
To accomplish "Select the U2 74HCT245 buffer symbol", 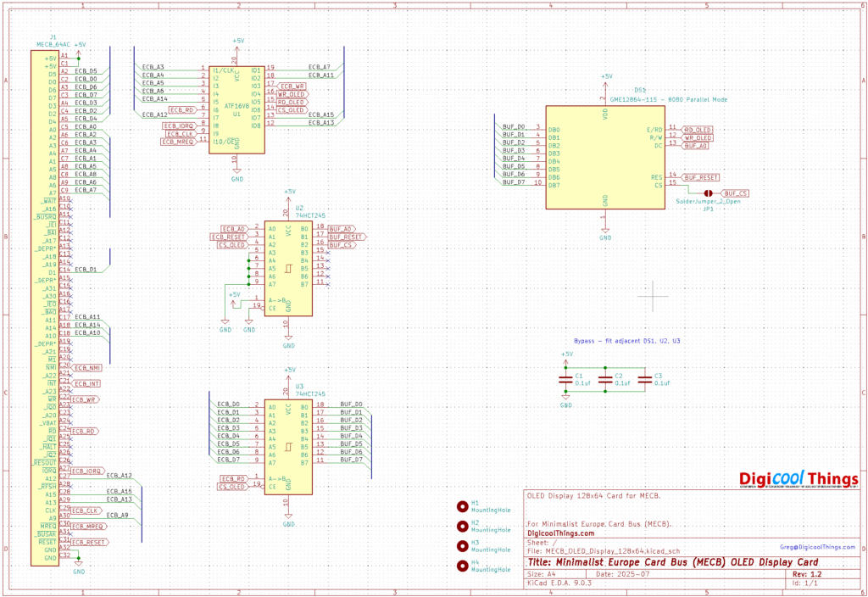I will (x=288, y=268).
